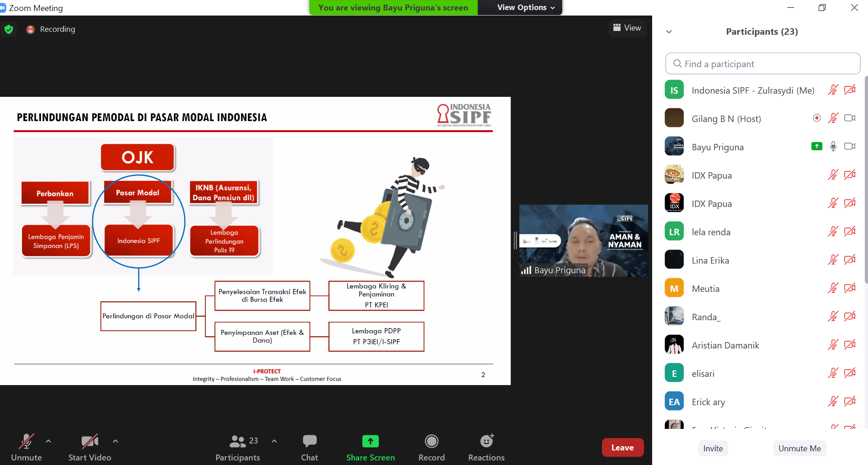
Task: Open the Reactions menu
Action: [486, 448]
